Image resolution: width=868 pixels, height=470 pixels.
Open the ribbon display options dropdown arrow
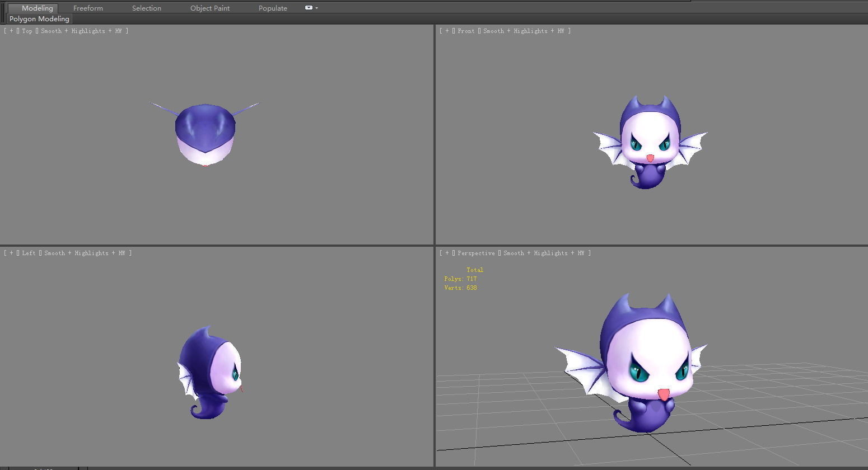point(317,8)
